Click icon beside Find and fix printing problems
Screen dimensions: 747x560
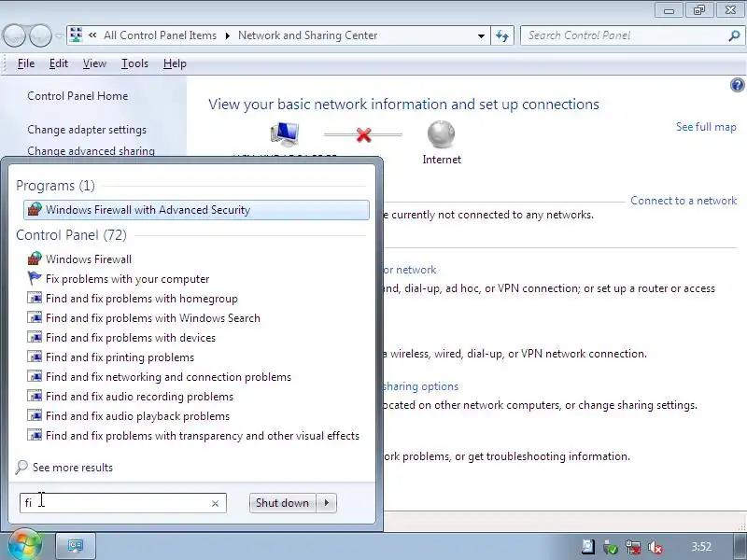tap(35, 357)
